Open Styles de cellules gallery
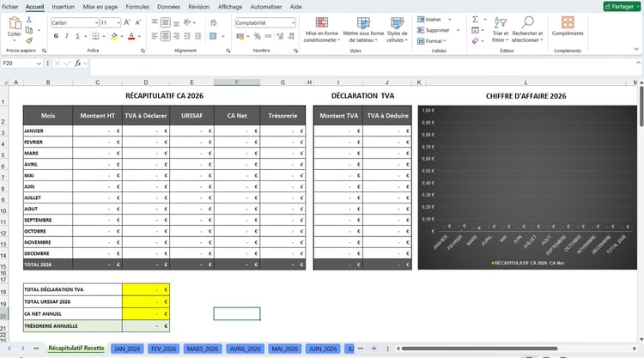The image size is (644, 358). point(398,29)
